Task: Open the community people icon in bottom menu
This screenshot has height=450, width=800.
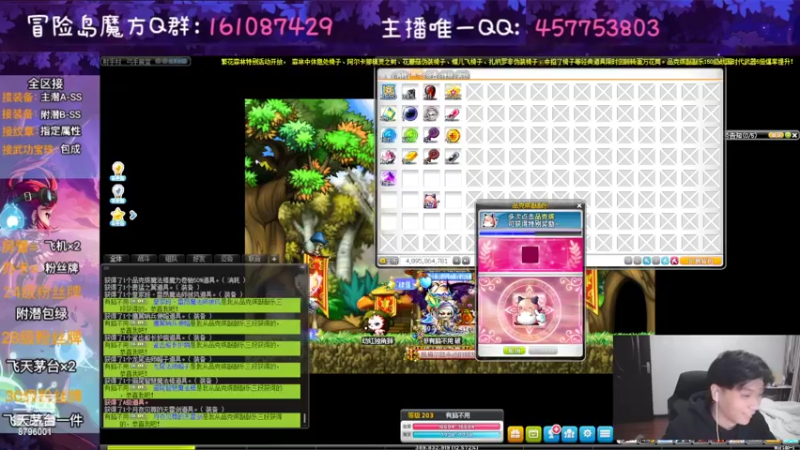Action: (569, 434)
